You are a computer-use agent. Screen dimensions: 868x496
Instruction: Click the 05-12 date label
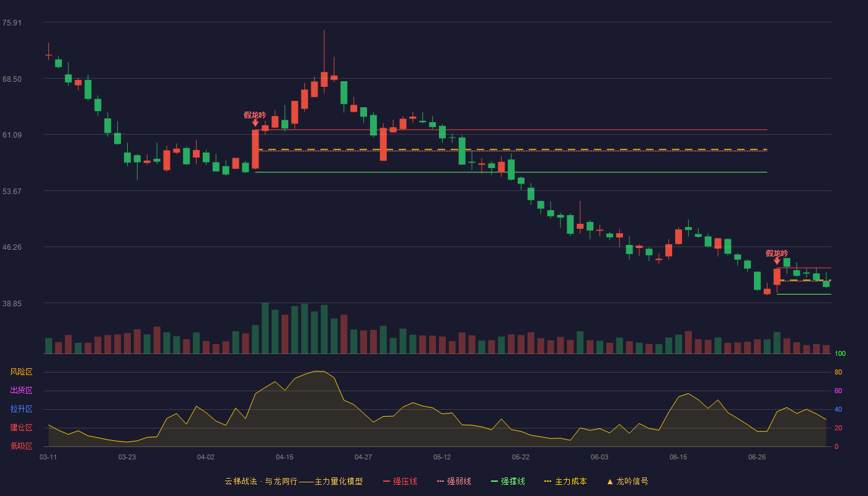tap(442, 457)
